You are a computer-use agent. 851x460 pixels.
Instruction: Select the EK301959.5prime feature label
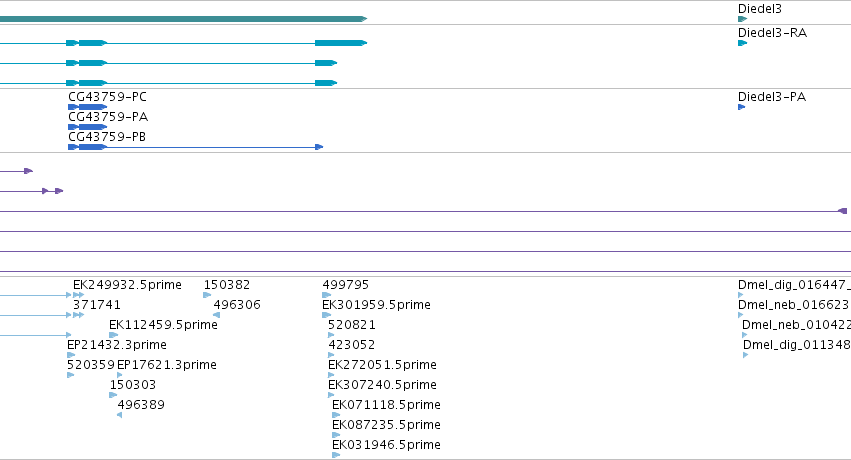pos(376,305)
